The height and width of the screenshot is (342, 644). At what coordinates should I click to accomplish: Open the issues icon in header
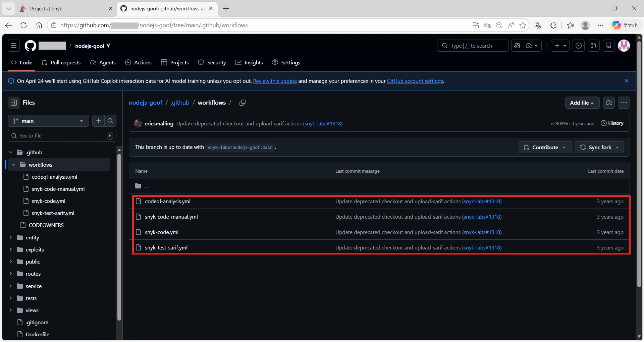(x=579, y=46)
